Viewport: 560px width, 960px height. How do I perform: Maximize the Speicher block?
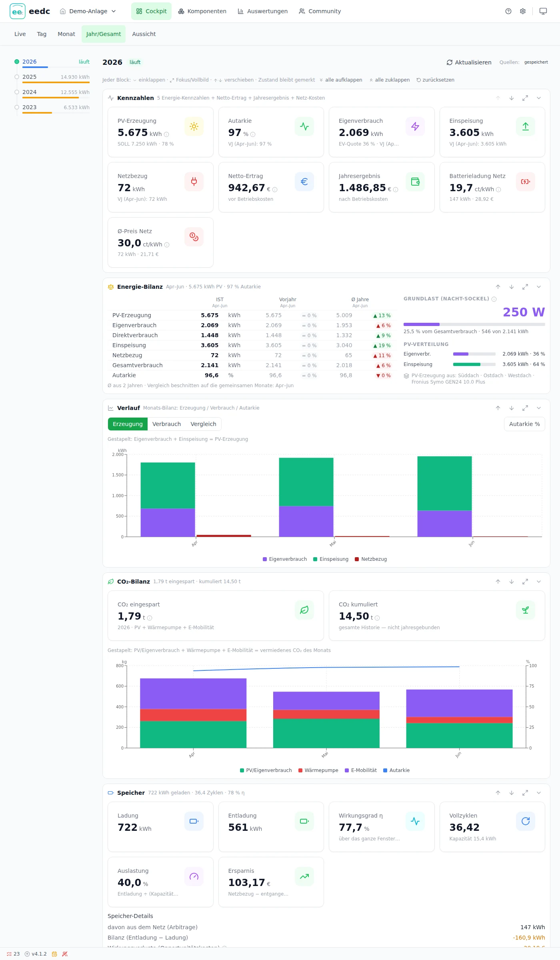coord(525,793)
